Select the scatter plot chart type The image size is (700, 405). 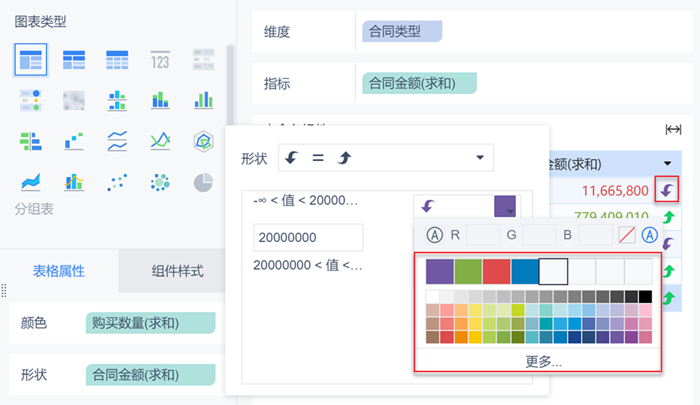pyautogui.click(x=117, y=182)
